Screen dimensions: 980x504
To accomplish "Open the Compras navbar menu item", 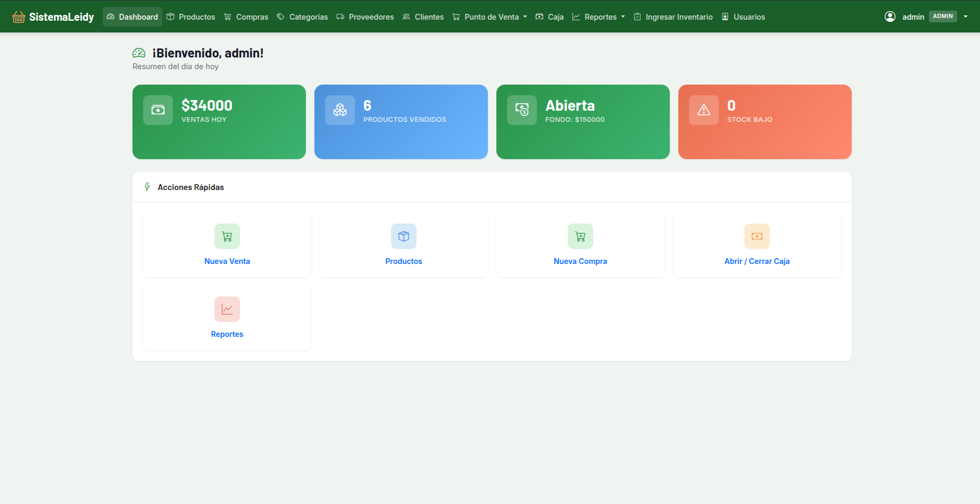I will click(246, 17).
